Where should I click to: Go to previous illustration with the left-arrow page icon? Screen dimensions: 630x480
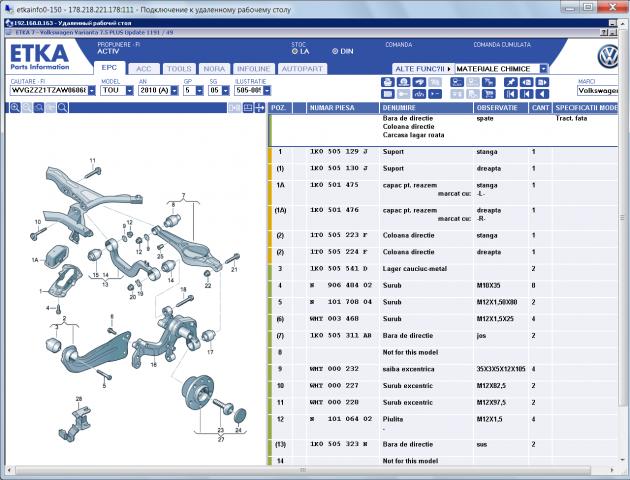point(527,82)
